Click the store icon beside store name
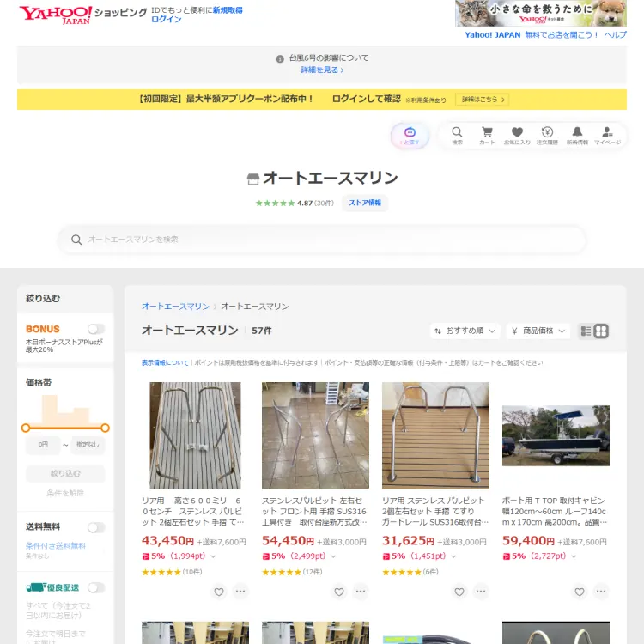Screen dimensions: 644x644 click(x=253, y=179)
